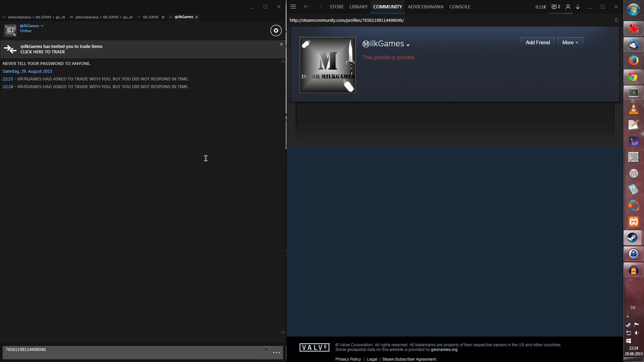Open chat settings gear icon
644x362 pixels.
point(276,31)
